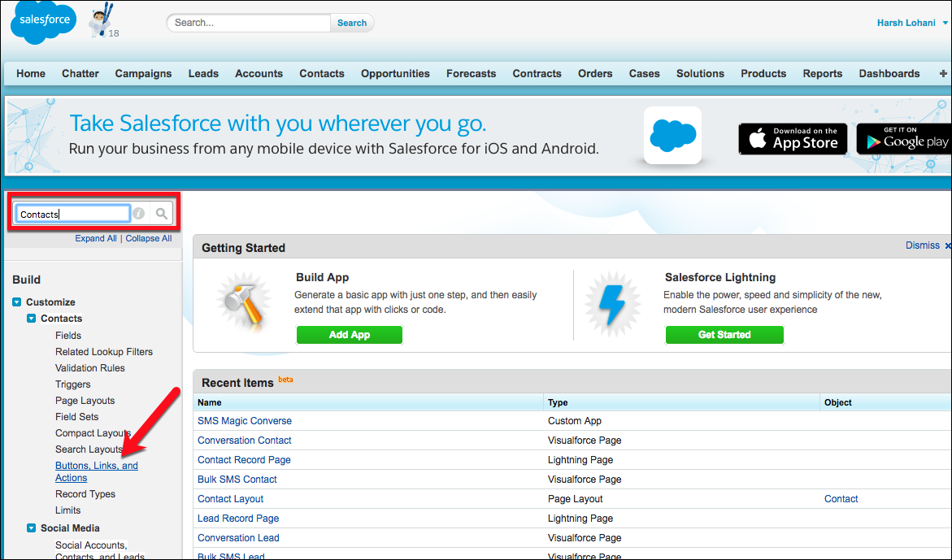Focus the global Search text field
952x560 pixels.
point(249,23)
